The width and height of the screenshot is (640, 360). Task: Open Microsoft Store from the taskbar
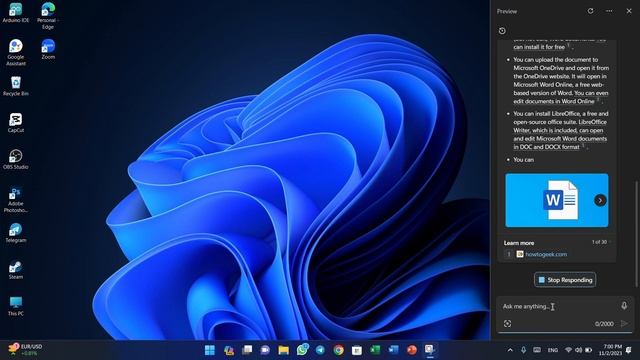click(x=357, y=350)
